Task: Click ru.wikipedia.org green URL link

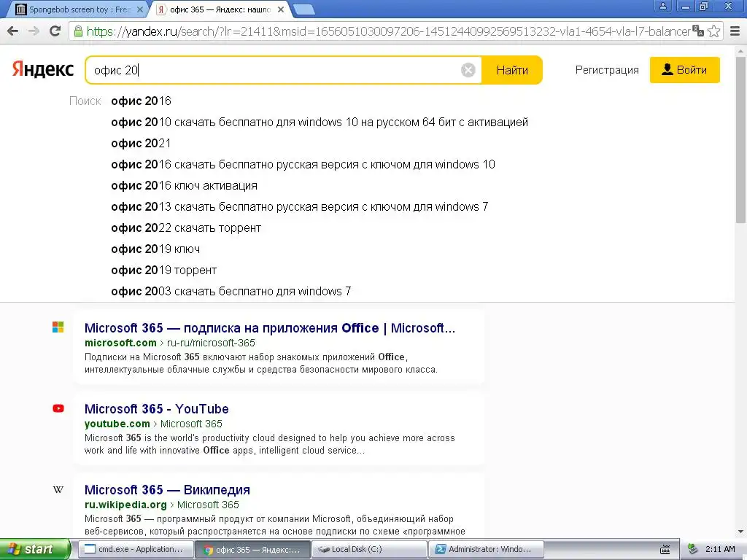Action: click(x=125, y=505)
